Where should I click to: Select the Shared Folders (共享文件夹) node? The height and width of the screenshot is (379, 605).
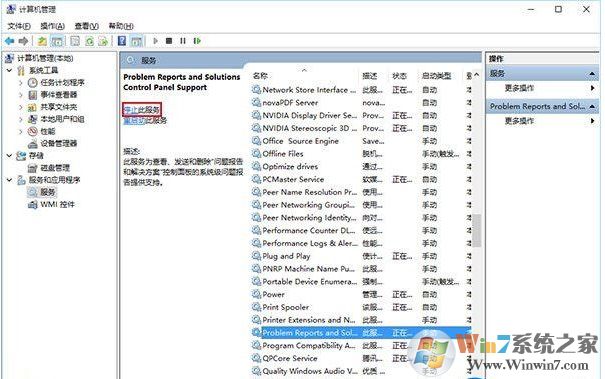(x=53, y=107)
